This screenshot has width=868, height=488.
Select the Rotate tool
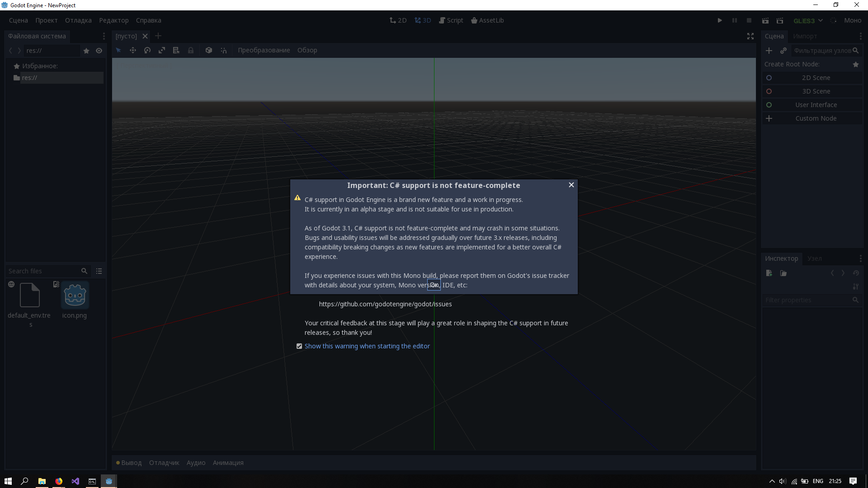click(147, 50)
